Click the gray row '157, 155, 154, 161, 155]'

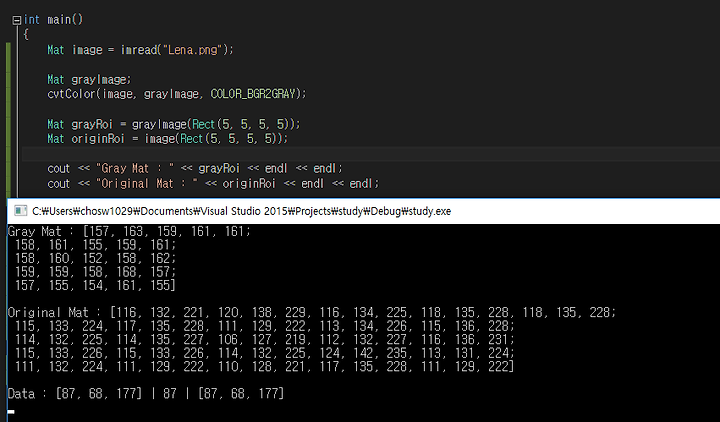click(96, 286)
